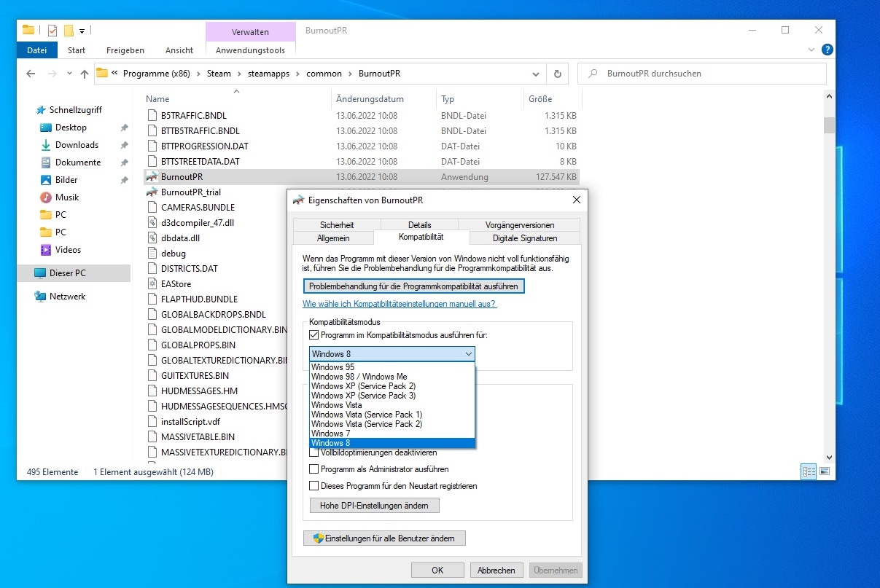The width and height of the screenshot is (880, 588).
Task: Click the Dokumente icon in sidebar
Action: pos(46,162)
